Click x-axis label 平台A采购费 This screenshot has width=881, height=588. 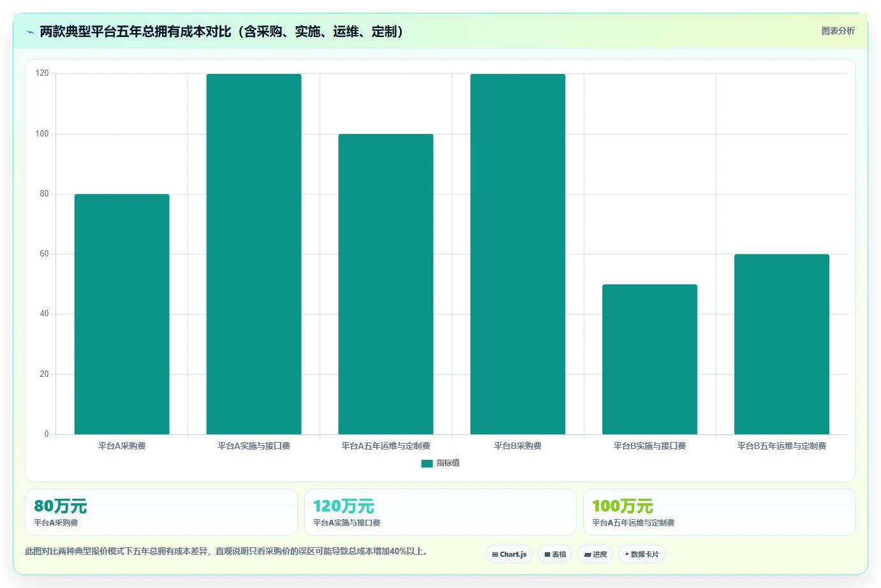pos(122,446)
